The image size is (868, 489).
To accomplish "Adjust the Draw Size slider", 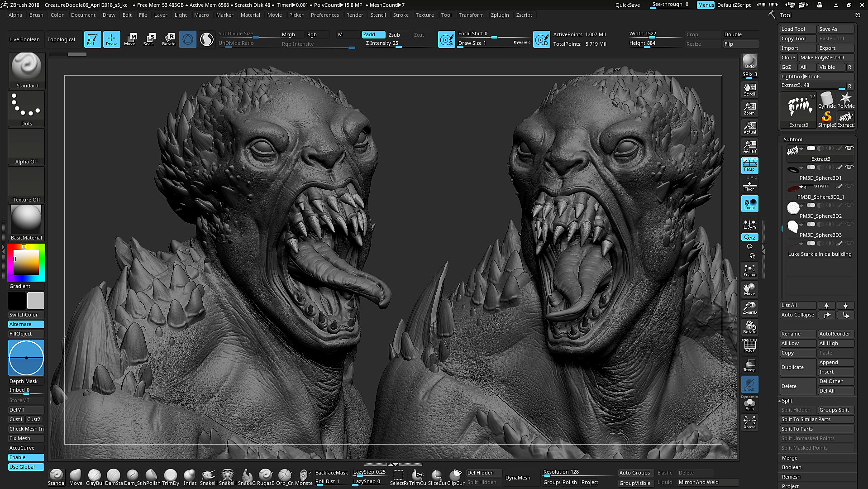I will click(494, 43).
